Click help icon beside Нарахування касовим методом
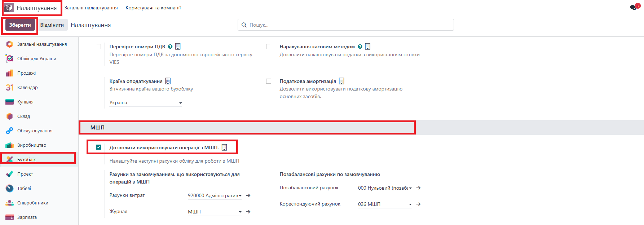 pyautogui.click(x=360, y=47)
